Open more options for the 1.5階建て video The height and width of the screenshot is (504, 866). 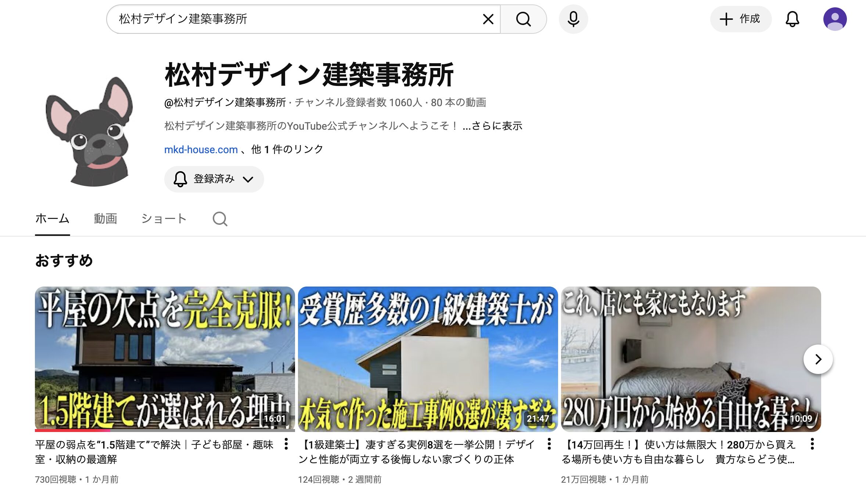click(x=286, y=444)
